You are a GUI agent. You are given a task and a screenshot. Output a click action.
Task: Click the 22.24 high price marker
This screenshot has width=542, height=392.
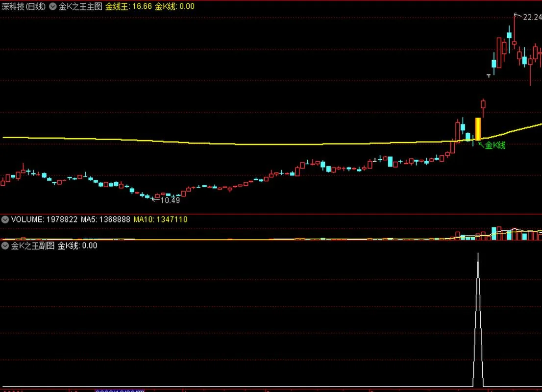pos(532,17)
